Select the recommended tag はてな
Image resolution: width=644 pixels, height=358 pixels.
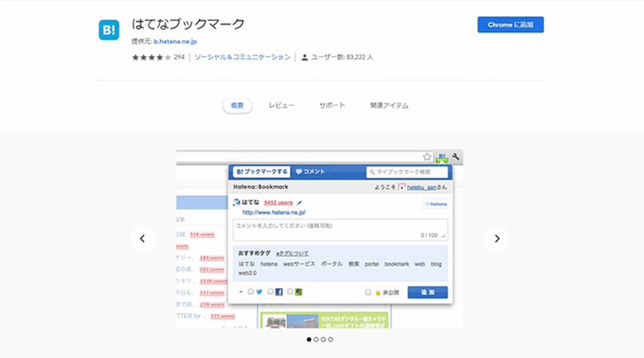246,264
